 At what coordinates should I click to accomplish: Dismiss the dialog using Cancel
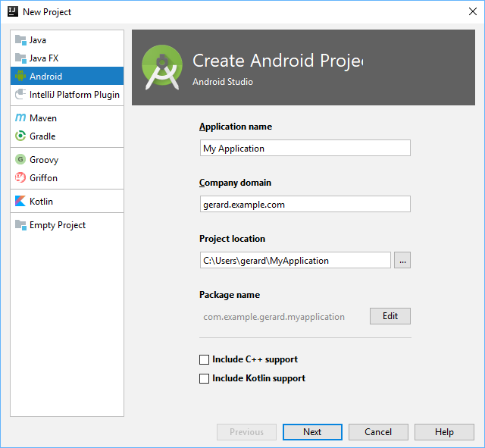pos(378,432)
